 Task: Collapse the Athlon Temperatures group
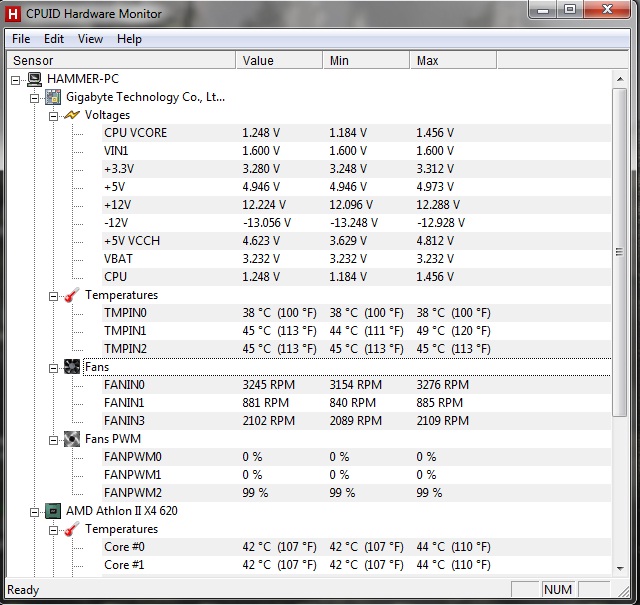click(x=53, y=530)
